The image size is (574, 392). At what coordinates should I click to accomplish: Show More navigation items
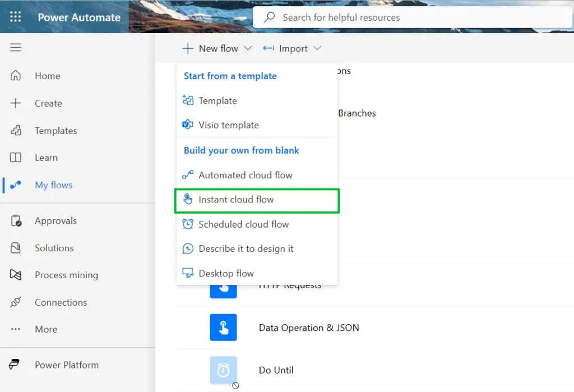(46, 329)
